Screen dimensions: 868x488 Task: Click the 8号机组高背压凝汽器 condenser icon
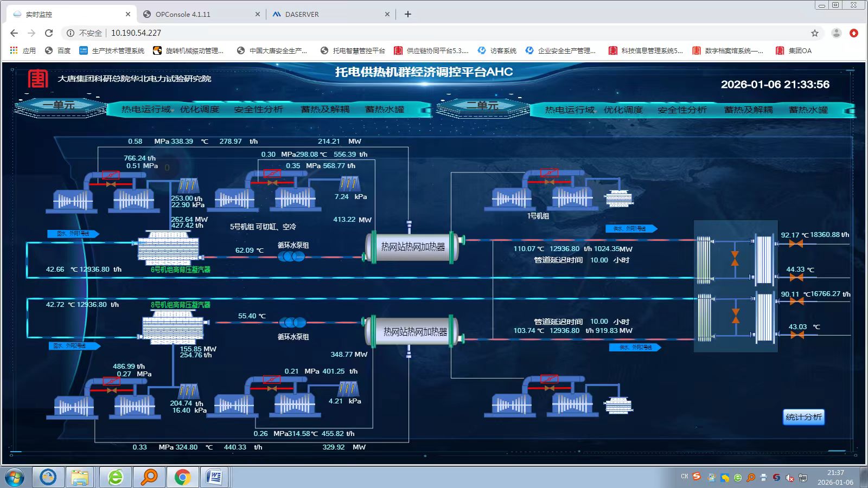(173, 328)
